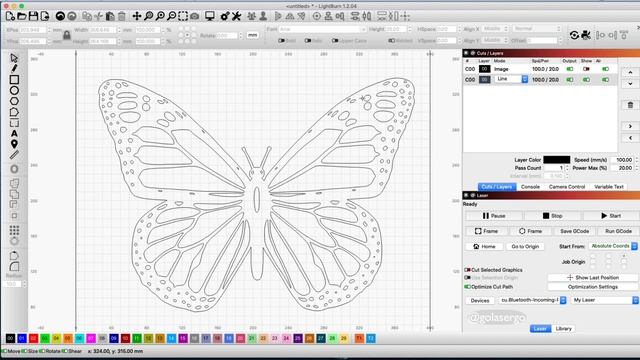The image size is (640, 360).
Task: Toggle Output switch on the Image layer
Action: [x=570, y=69]
